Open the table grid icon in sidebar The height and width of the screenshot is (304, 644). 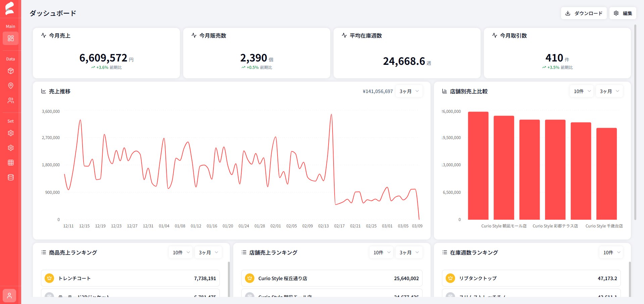[10, 163]
